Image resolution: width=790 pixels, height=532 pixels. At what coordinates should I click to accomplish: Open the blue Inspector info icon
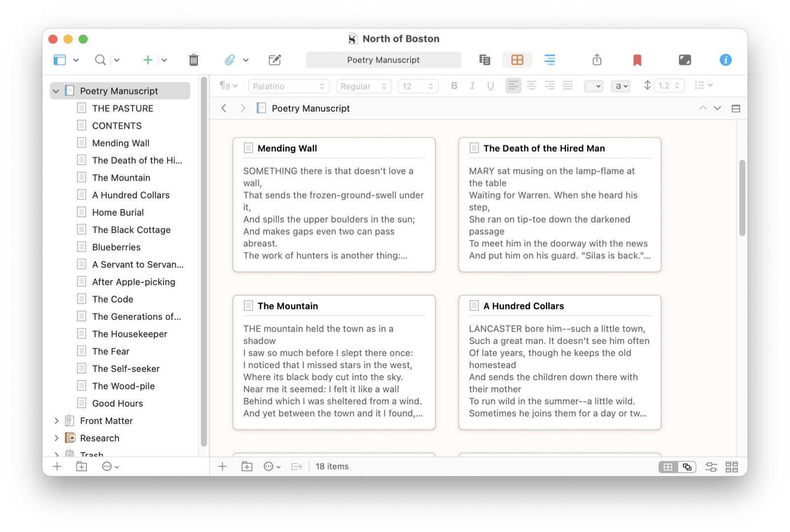point(725,60)
